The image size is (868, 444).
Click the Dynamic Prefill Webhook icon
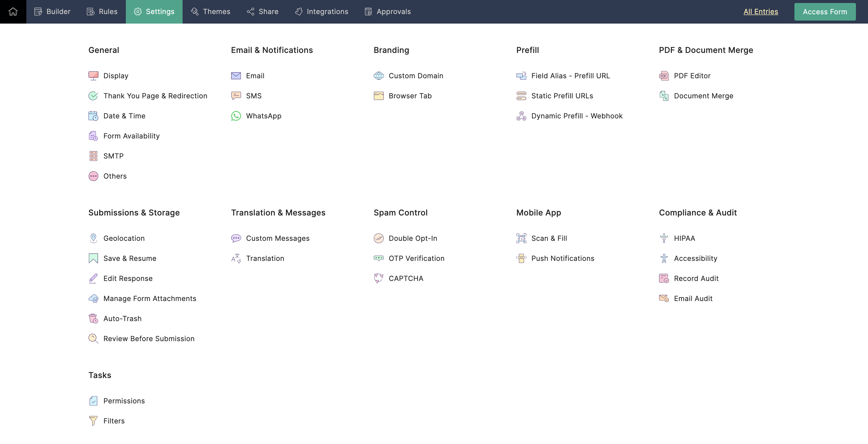pos(521,116)
